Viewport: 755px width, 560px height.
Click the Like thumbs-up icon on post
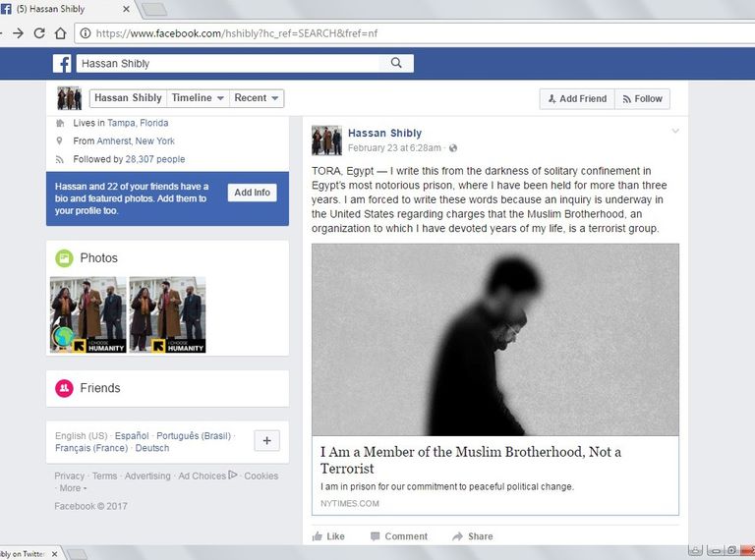click(318, 536)
